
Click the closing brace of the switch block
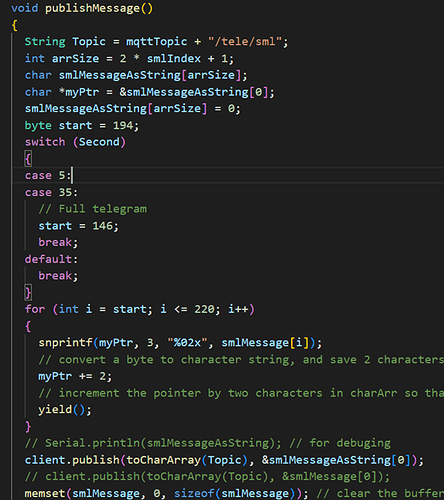[x=28, y=293]
